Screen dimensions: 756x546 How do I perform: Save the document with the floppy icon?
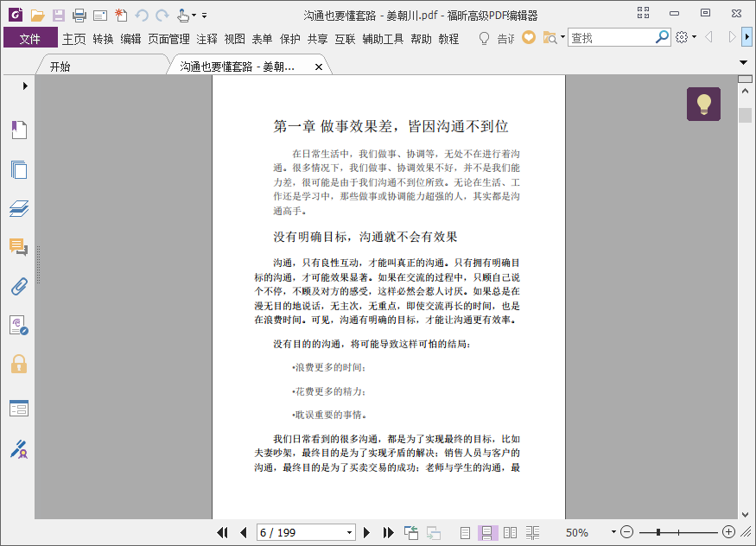59,16
